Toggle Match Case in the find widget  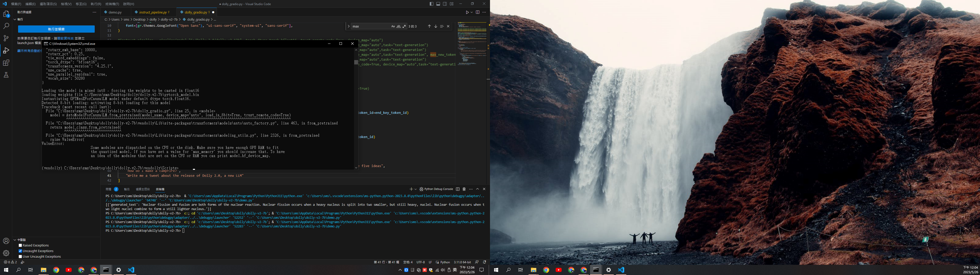(x=393, y=26)
